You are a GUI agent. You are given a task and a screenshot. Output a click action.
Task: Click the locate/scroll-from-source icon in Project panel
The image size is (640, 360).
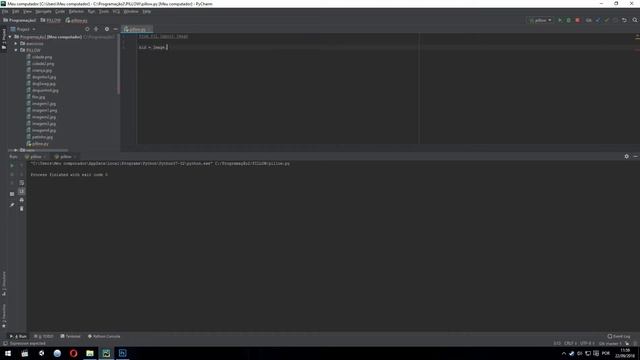[x=87, y=29]
